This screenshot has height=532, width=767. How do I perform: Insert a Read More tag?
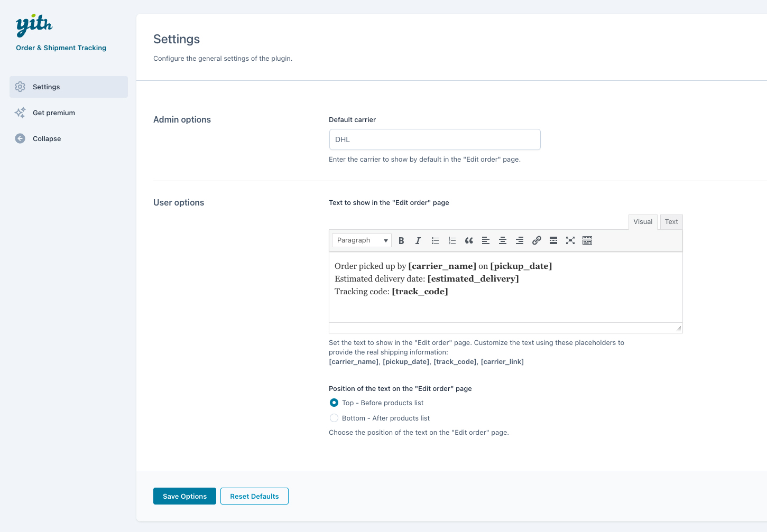pos(553,240)
